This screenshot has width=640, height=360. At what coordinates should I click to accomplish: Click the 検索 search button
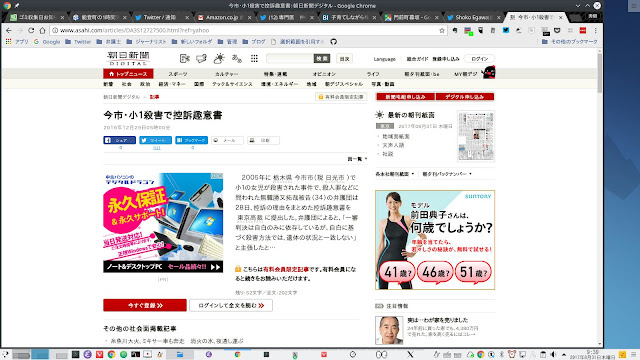(x=322, y=58)
